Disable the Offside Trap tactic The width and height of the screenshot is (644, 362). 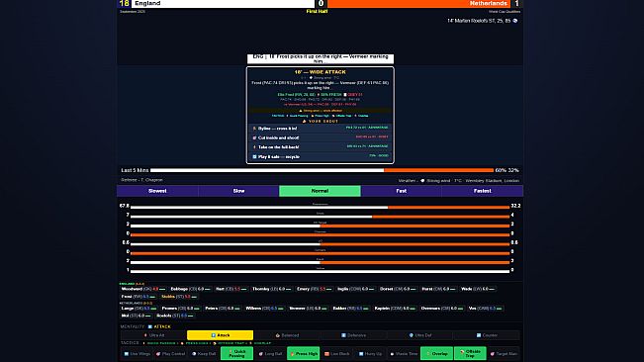click(x=470, y=353)
